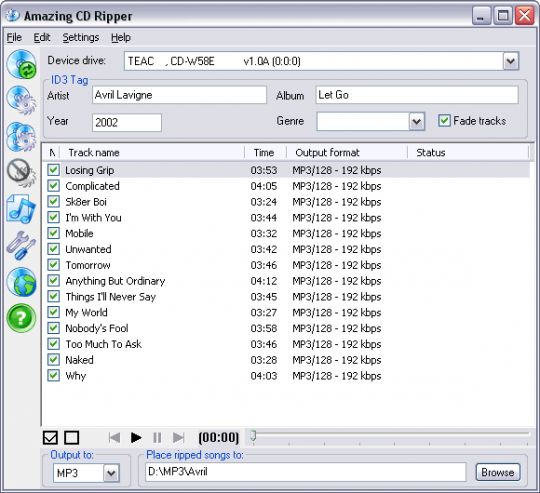
Task: Click the output format cell of Naked
Action: point(336,360)
